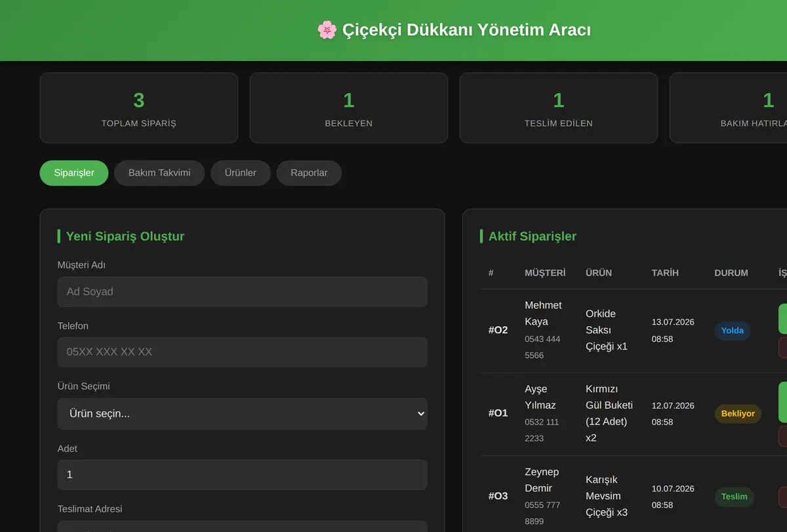Focus the Telefon input field

(x=243, y=352)
